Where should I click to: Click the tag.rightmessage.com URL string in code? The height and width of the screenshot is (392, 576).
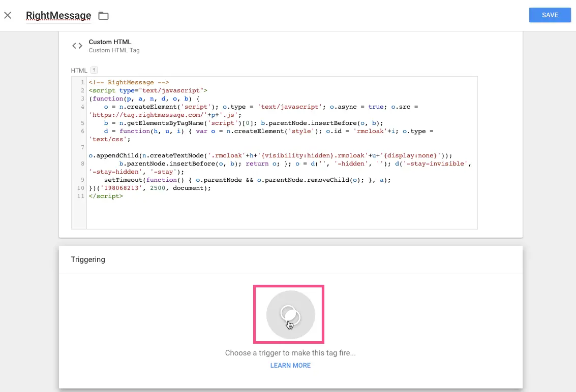coord(147,115)
